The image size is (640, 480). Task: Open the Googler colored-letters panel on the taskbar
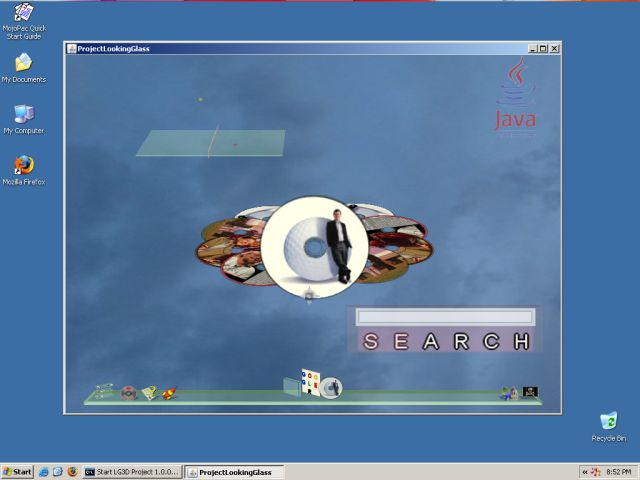click(310, 382)
